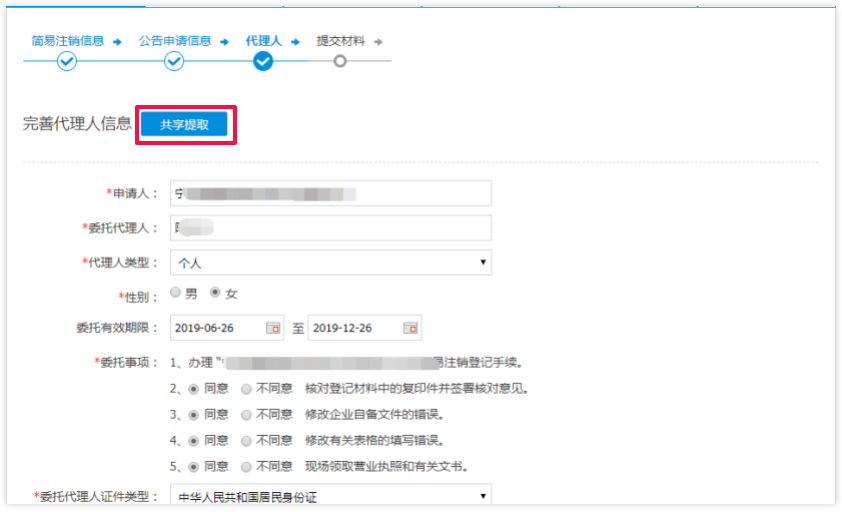The image size is (842, 512).
Task: Select 女 gender radio button
Action: [x=215, y=293]
